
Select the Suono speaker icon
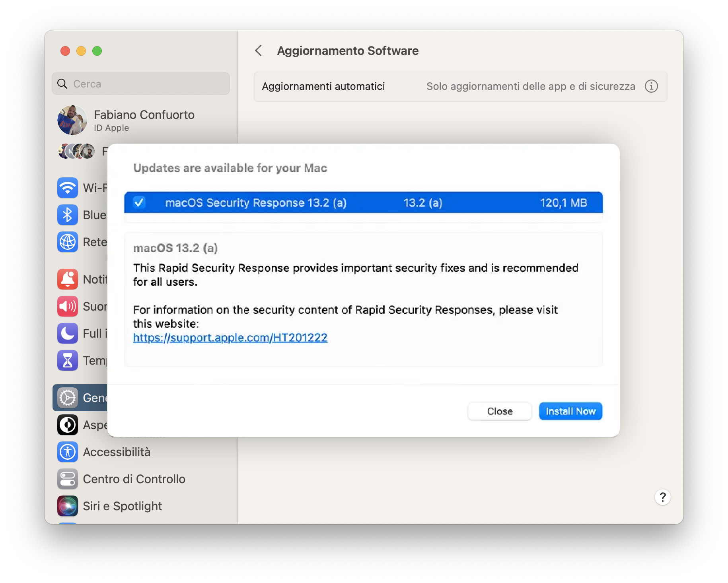tap(67, 306)
